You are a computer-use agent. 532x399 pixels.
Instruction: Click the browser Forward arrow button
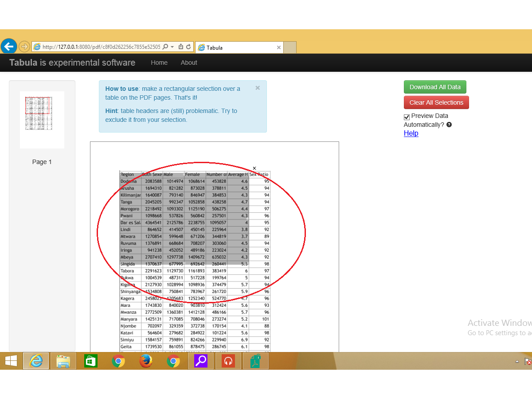(24, 47)
